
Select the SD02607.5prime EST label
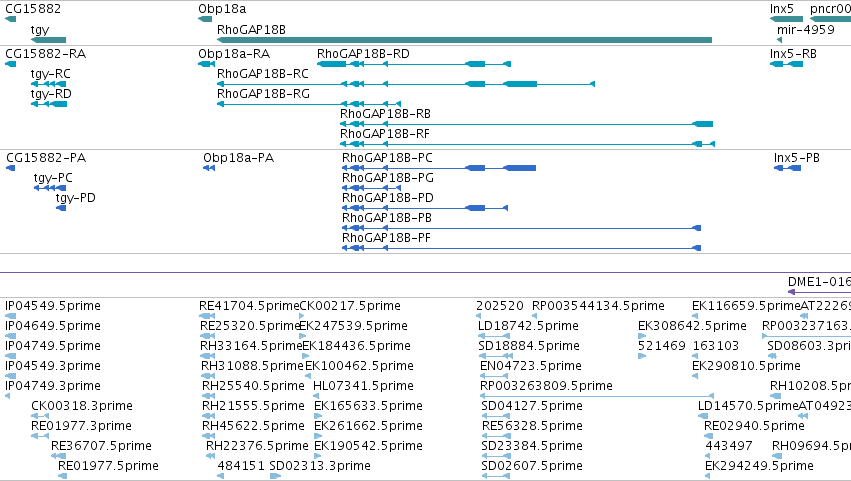click(x=532, y=466)
